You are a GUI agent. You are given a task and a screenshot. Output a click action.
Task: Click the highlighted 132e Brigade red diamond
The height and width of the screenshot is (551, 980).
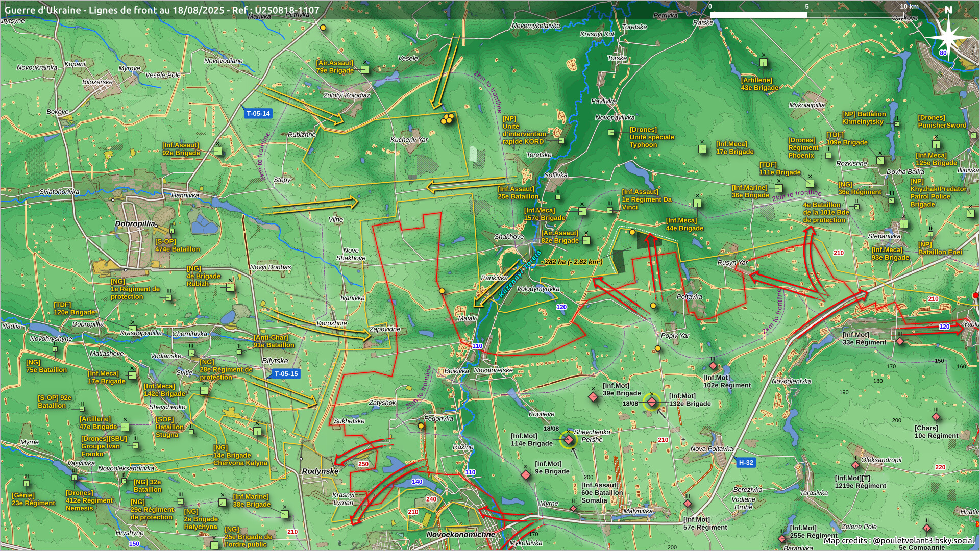pos(652,402)
